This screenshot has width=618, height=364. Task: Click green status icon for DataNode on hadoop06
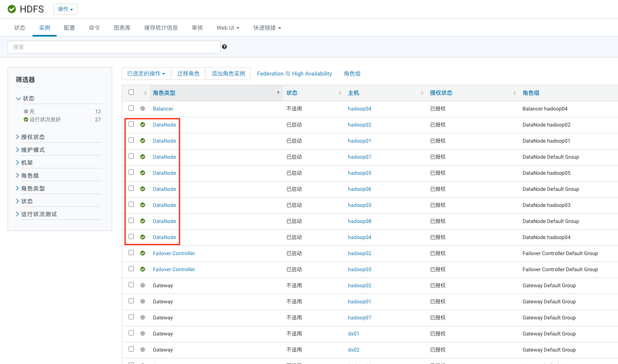click(x=143, y=189)
